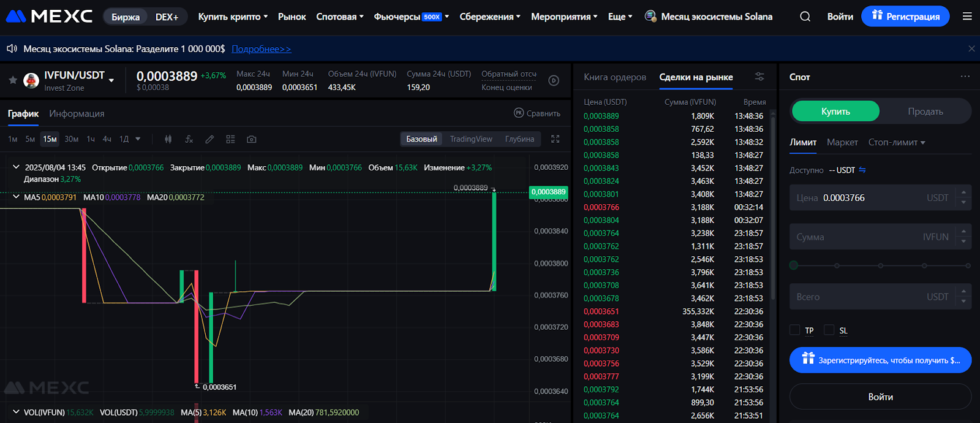Open the Еще dropdown menu
Image resolution: width=980 pixels, height=423 pixels.
[620, 17]
